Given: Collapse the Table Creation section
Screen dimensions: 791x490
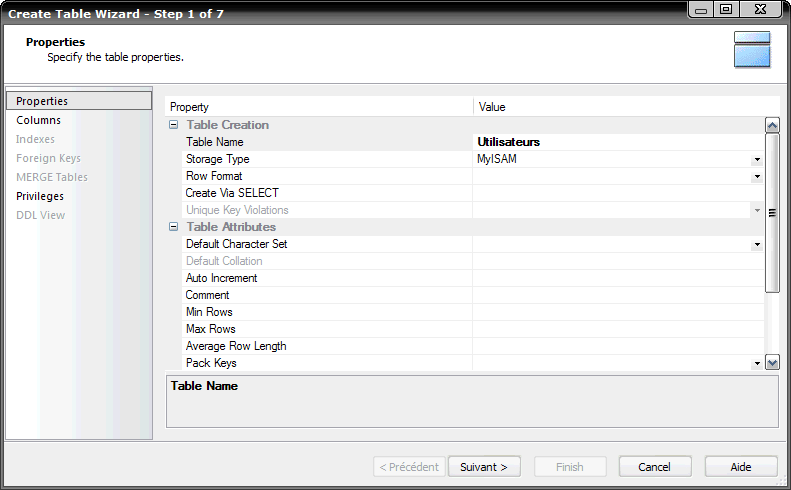Looking at the screenshot, I should pos(174,125).
